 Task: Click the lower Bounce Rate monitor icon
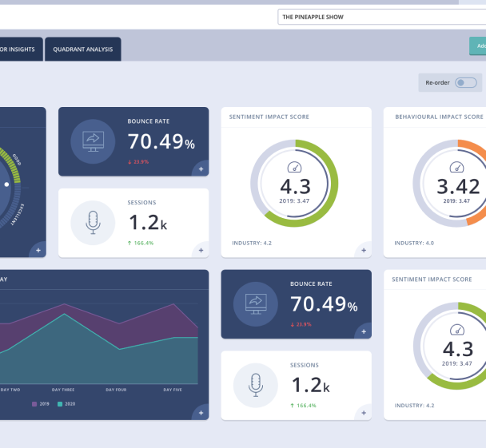pyautogui.click(x=256, y=304)
